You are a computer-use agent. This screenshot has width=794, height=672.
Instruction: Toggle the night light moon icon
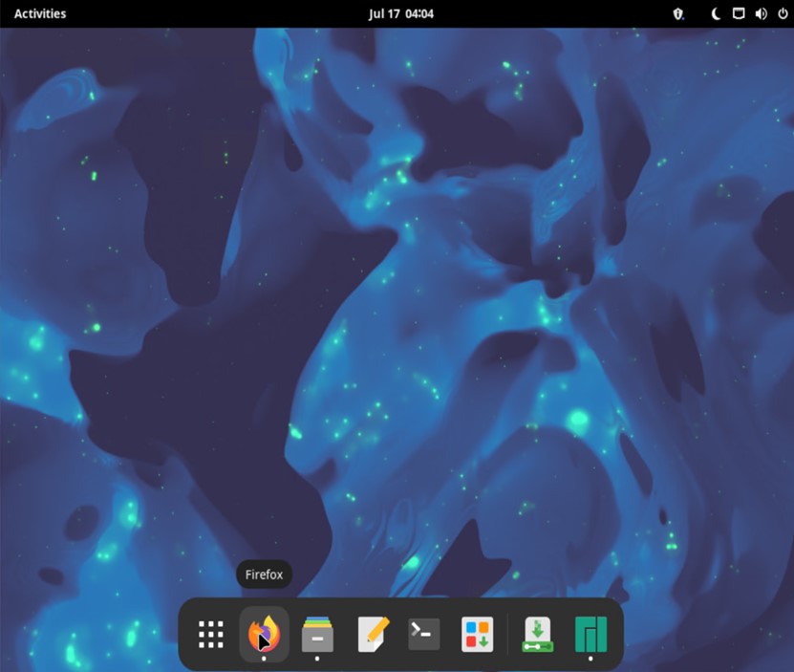coord(716,13)
